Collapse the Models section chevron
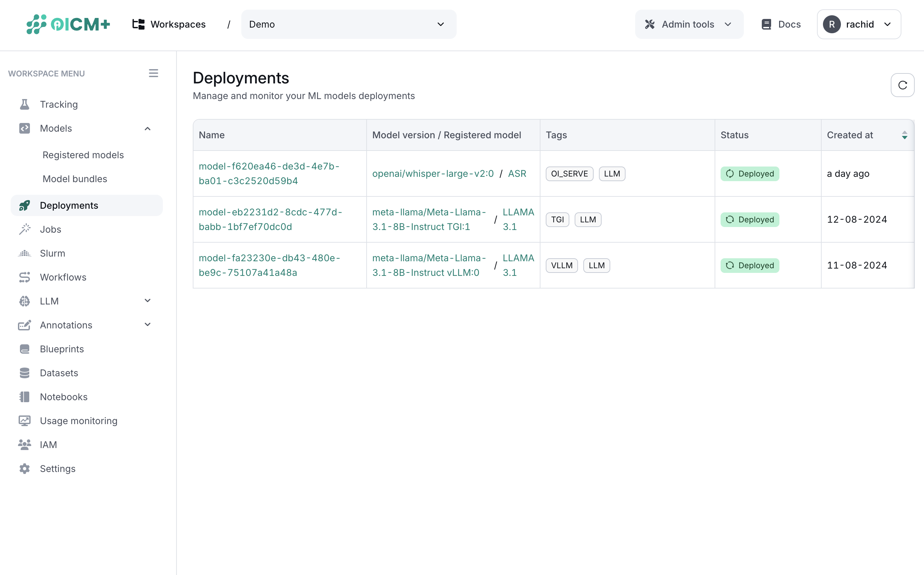Viewport: 924px width, 575px height. pyautogui.click(x=148, y=129)
